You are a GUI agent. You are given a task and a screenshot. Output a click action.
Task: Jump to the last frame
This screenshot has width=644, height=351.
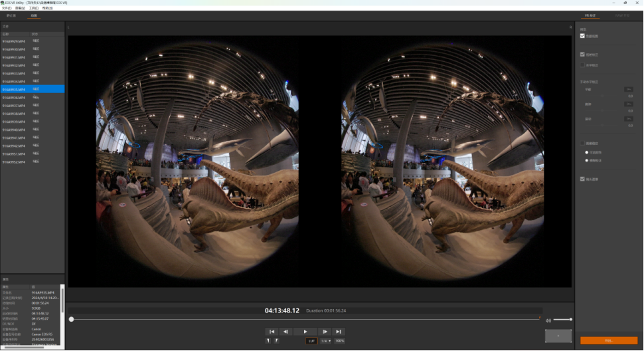(x=339, y=331)
